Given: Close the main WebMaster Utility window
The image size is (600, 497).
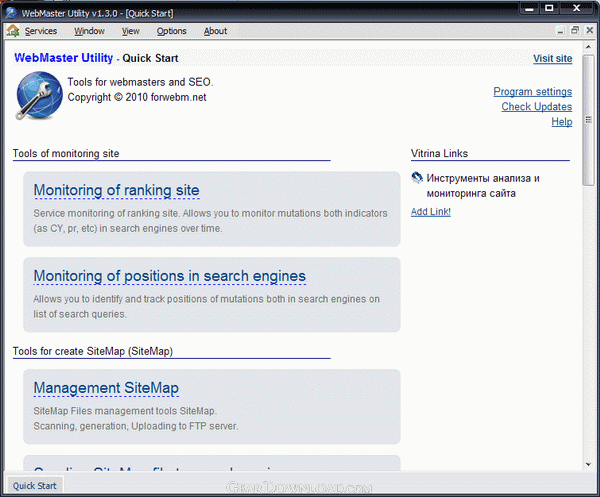Looking at the screenshot, I should tap(577, 8).
